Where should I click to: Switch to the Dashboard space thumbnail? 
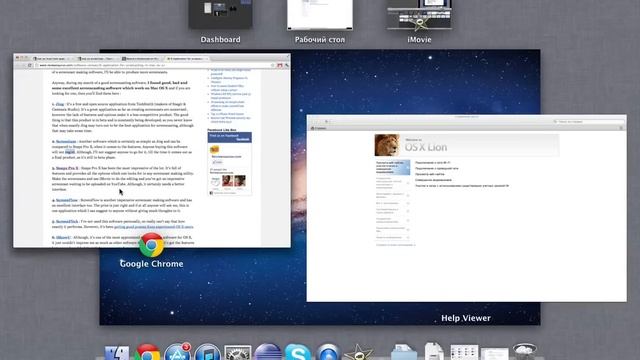220,14
